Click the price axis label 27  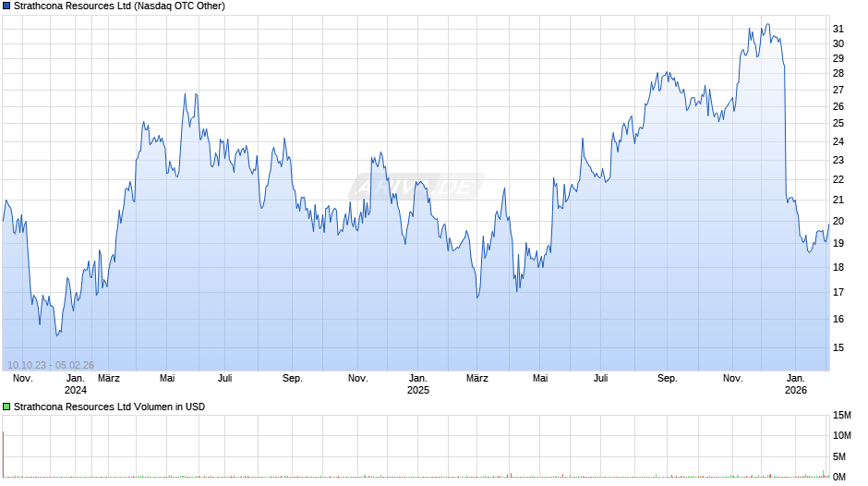coord(838,90)
